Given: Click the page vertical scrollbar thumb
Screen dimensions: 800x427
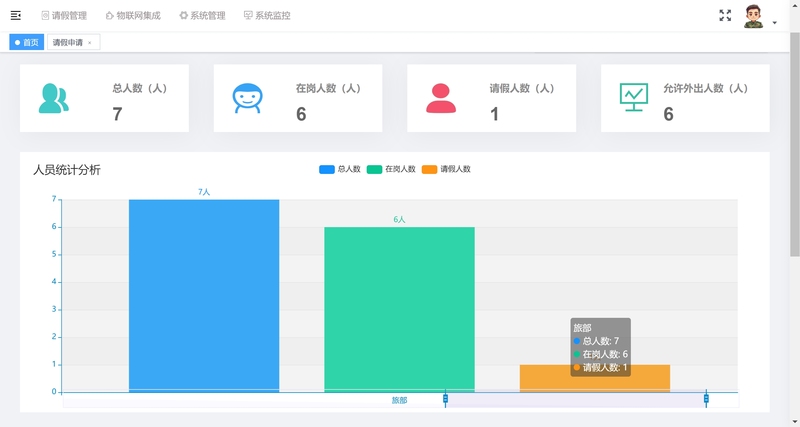Looking at the screenshot, I should (x=795, y=144).
